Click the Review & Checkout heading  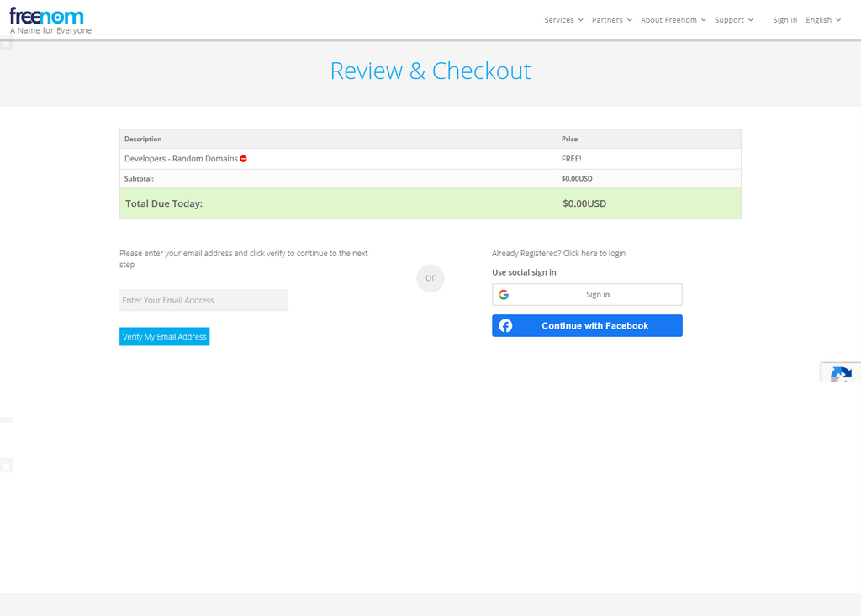click(430, 71)
